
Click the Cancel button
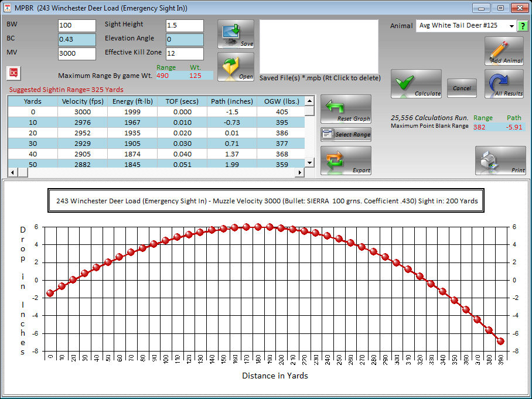point(462,88)
